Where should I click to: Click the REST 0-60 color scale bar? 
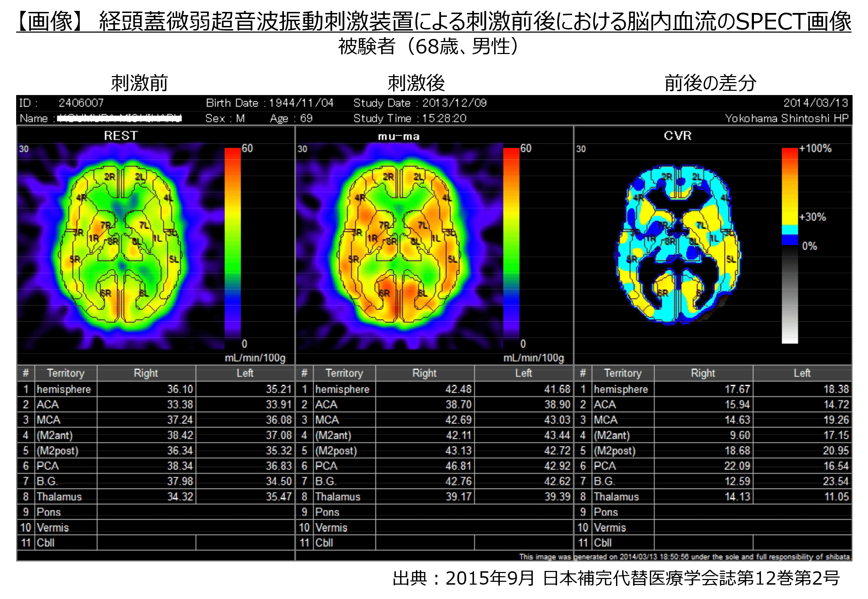point(232,244)
